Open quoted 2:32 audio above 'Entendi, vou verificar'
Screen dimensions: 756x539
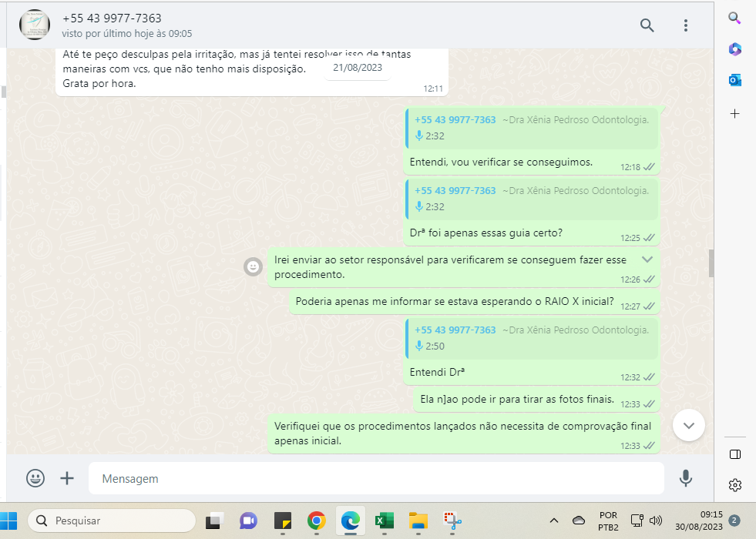(532, 128)
